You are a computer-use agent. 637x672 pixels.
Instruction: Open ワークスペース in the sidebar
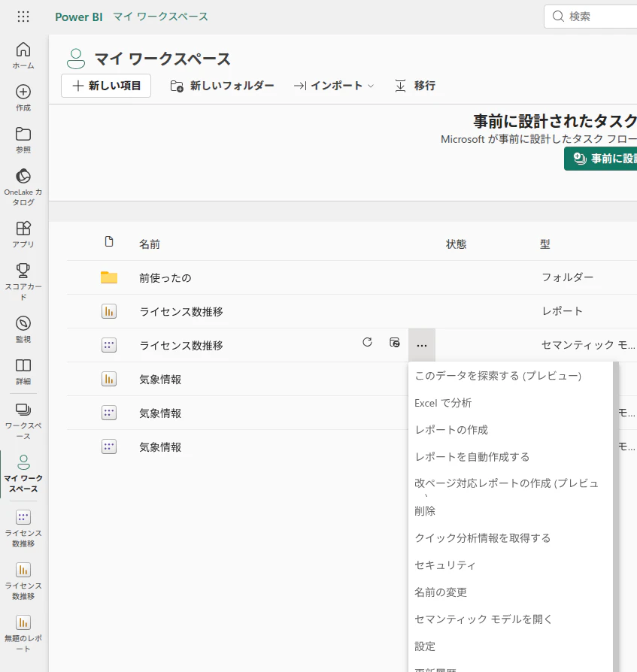click(23, 421)
